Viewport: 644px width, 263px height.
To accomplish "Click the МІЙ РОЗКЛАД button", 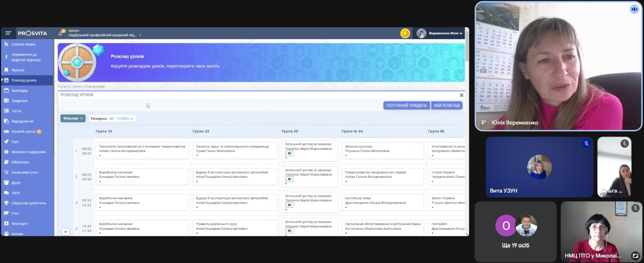I will pyautogui.click(x=447, y=105).
